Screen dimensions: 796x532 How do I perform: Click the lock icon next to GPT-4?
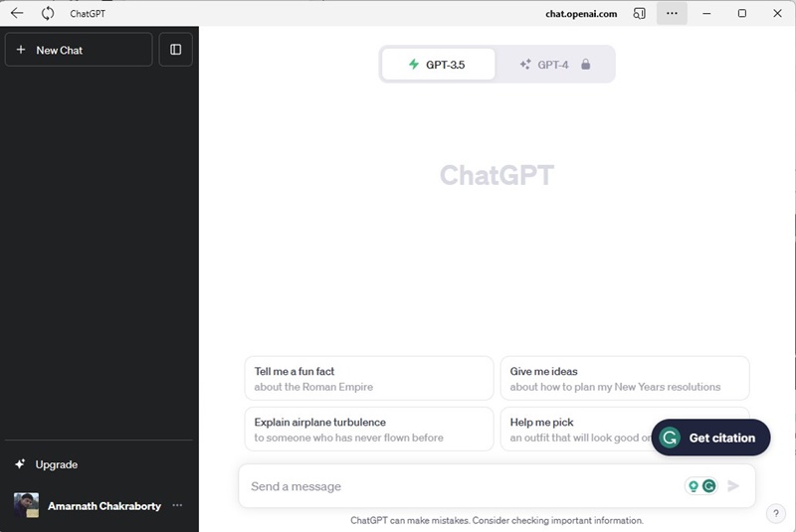click(585, 64)
